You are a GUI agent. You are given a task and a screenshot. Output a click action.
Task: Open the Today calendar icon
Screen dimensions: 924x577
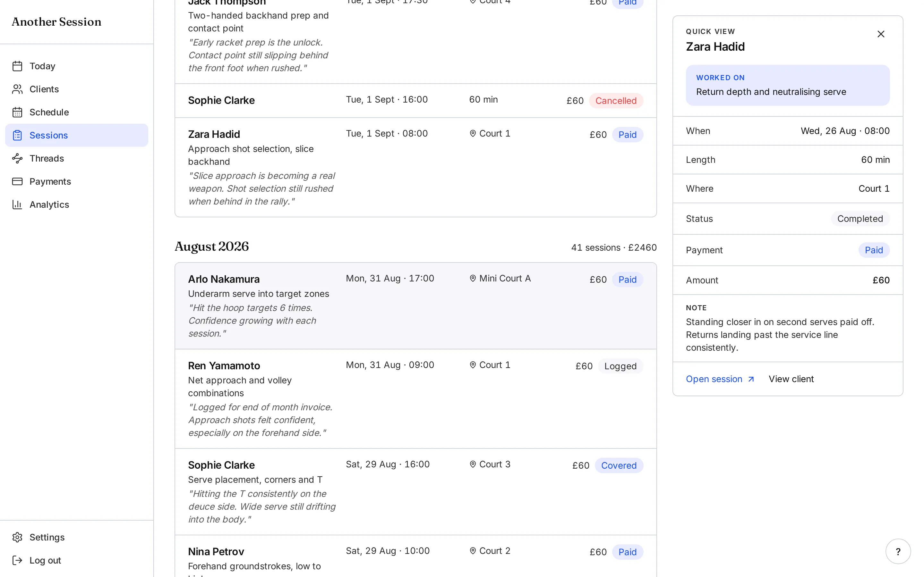pyautogui.click(x=17, y=66)
